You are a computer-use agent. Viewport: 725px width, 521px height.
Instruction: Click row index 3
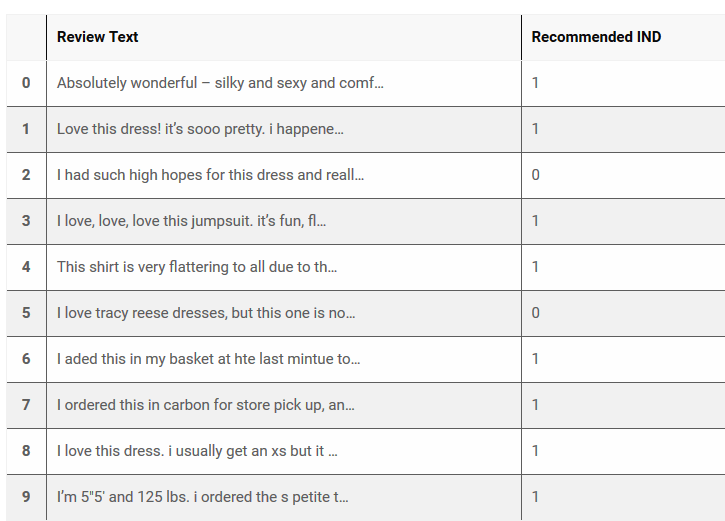[x=26, y=221]
